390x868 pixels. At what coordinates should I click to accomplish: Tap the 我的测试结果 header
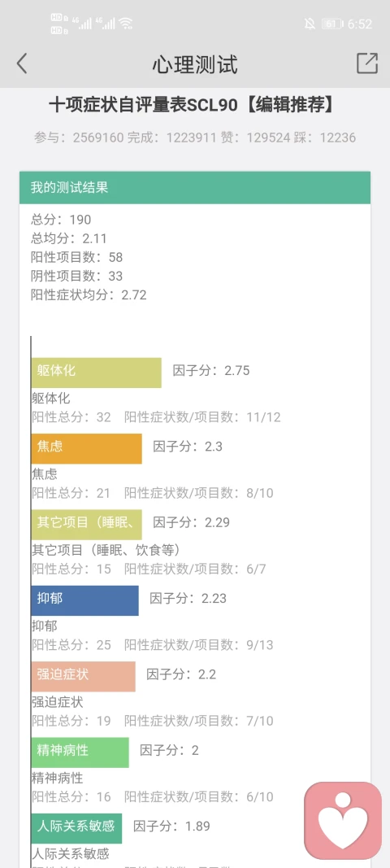point(195,188)
